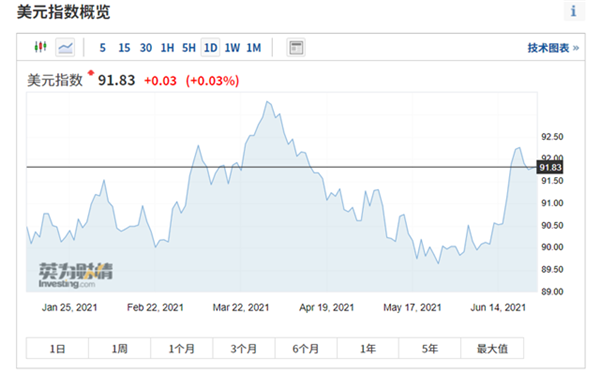This screenshot has width=600, height=372.
Task: Show the 1日 time range
Action: click(x=57, y=348)
